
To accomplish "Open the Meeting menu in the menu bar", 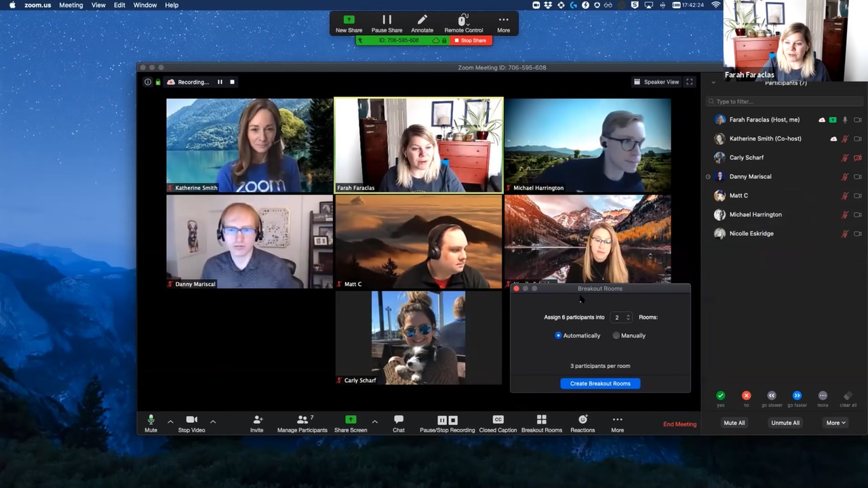I will coord(71,5).
